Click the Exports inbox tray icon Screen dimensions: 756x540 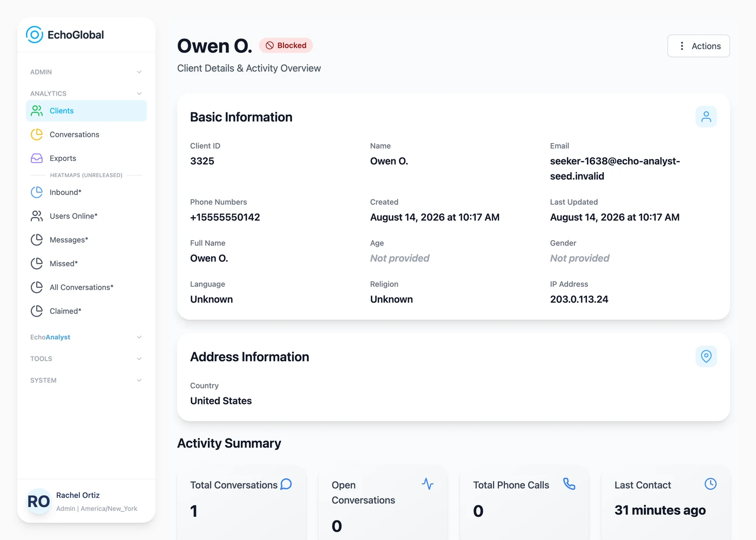click(x=37, y=158)
